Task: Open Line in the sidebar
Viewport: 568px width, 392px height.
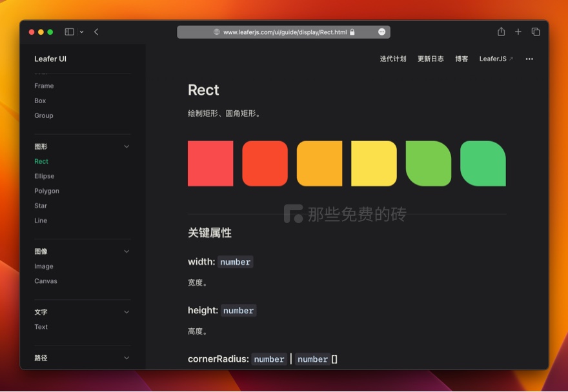Action: click(x=41, y=220)
